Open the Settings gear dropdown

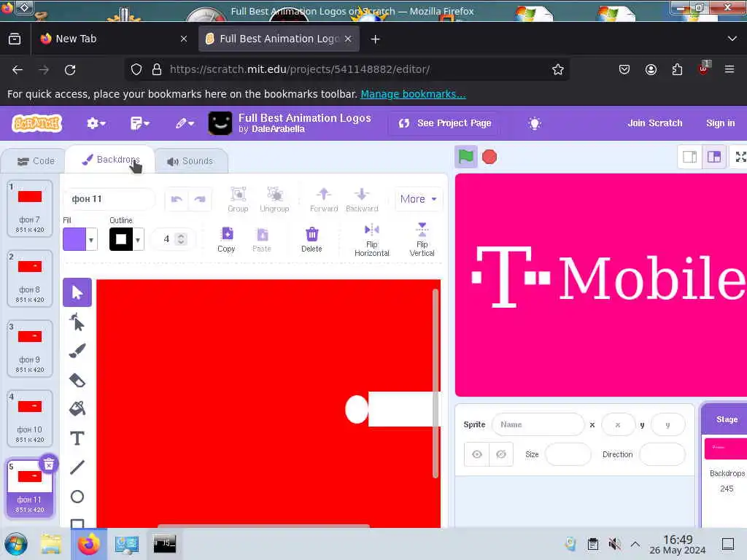[x=96, y=123]
